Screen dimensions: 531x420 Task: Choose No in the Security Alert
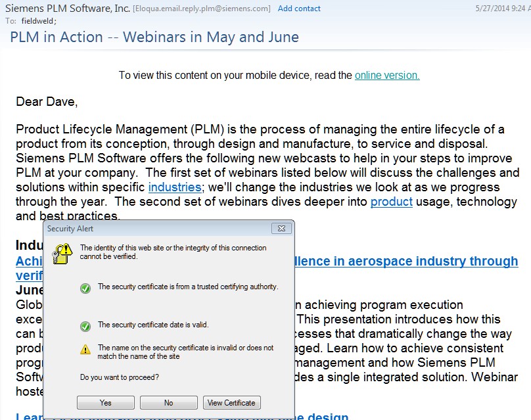pyautogui.click(x=169, y=403)
